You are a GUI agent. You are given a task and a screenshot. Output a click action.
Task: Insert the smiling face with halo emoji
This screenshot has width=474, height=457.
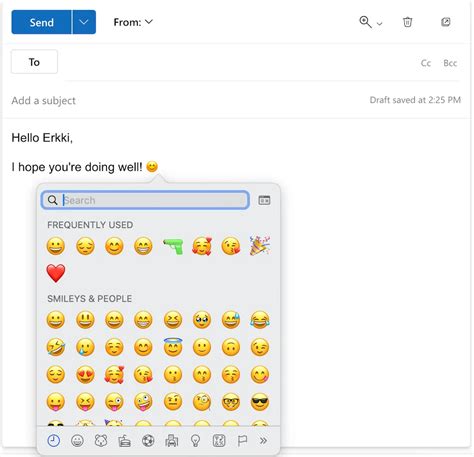point(173,347)
